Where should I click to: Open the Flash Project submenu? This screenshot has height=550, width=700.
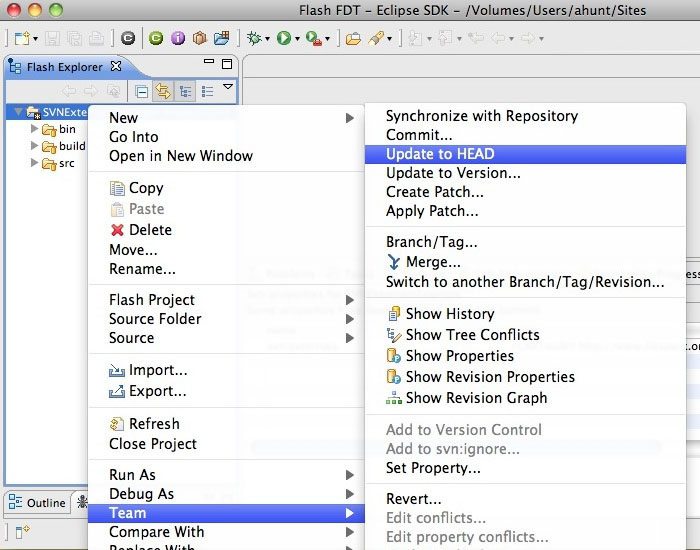coord(226,300)
